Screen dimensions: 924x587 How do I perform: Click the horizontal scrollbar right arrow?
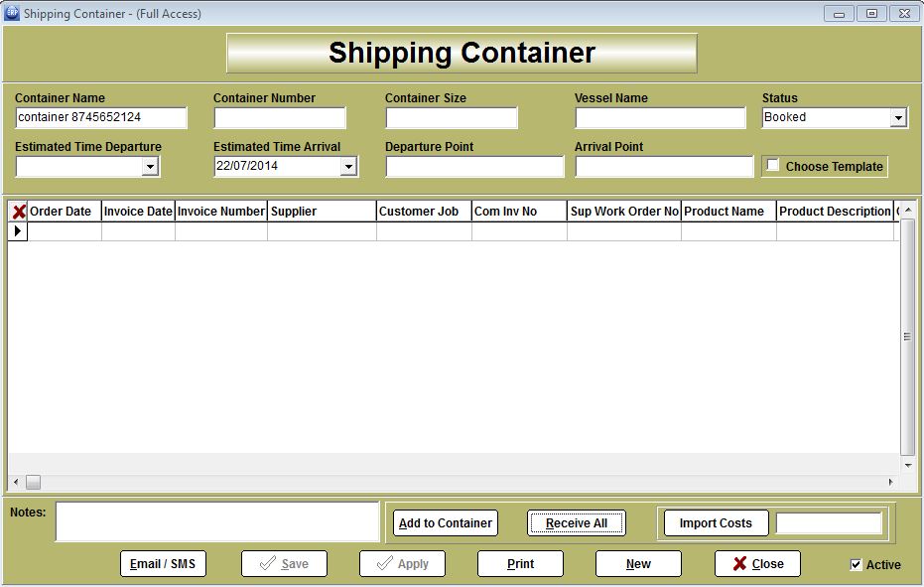[889, 483]
